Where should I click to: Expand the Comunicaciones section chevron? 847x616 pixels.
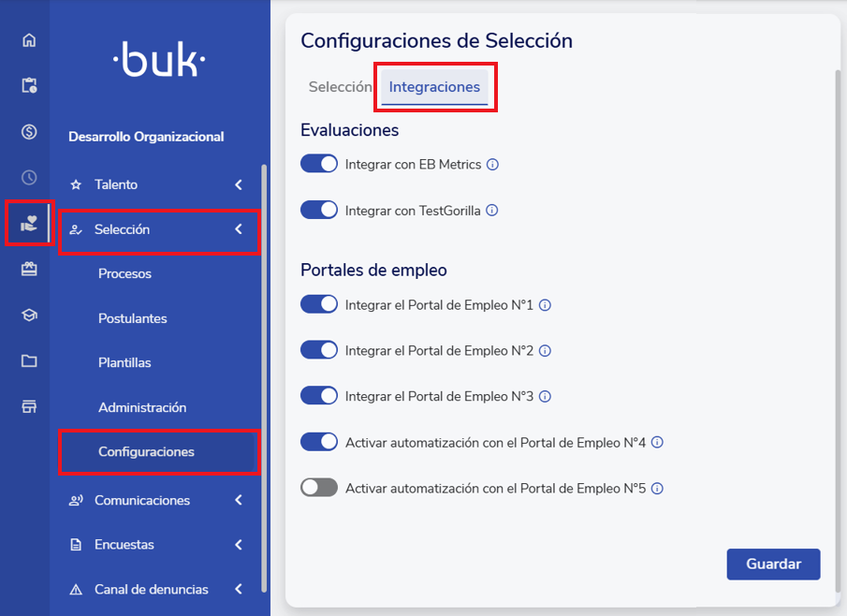239,501
